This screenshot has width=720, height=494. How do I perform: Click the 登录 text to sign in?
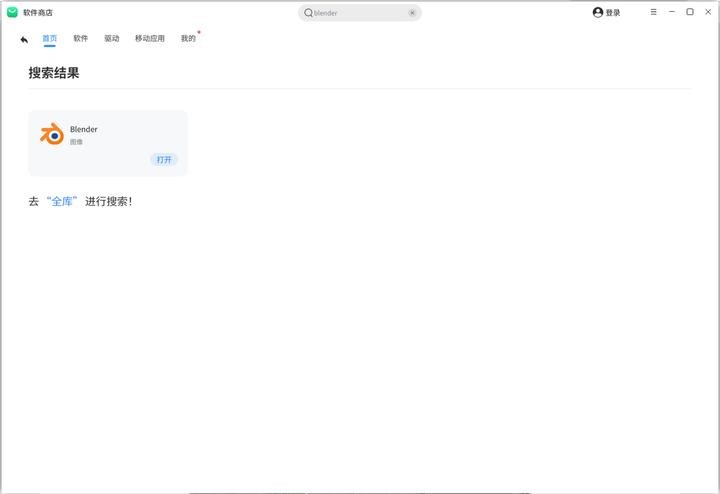point(613,13)
